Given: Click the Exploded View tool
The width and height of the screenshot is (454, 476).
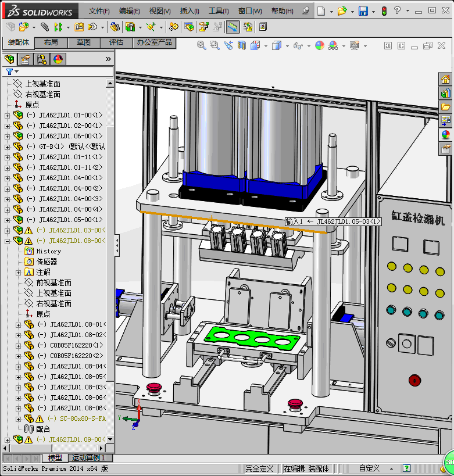Looking at the screenshot, I should 204,27.
